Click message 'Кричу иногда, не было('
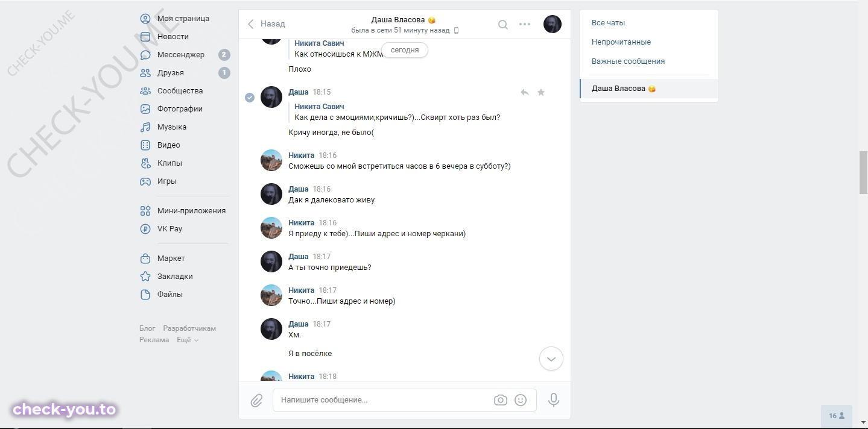The width and height of the screenshot is (868, 429). click(331, 133)
